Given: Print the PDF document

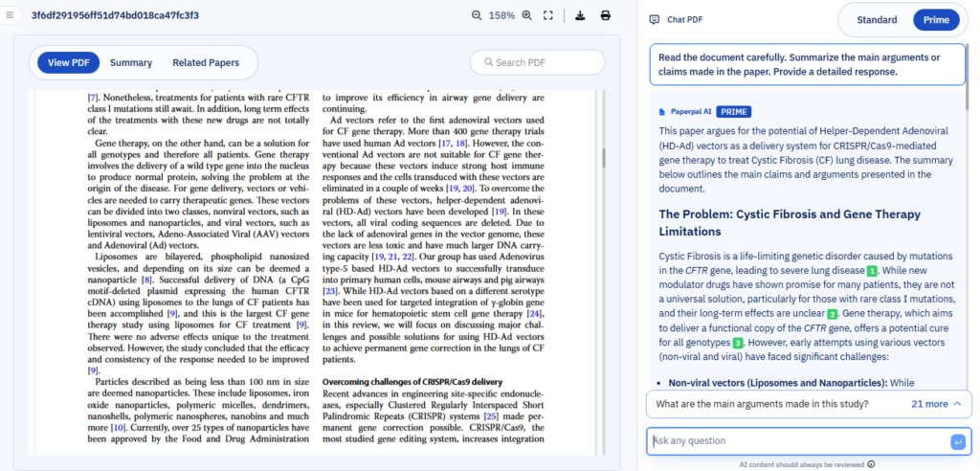Looking at the screenshot, I should [606, 15].
